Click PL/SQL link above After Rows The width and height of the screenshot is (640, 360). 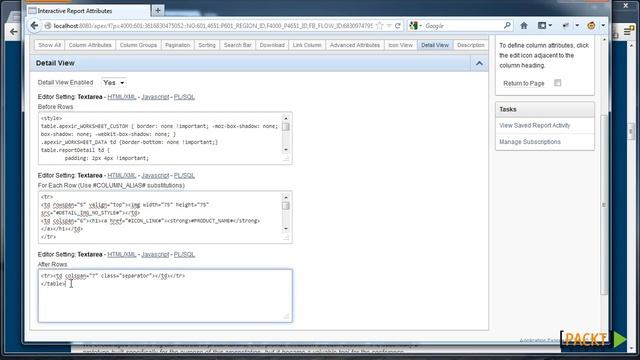point(184,254)
